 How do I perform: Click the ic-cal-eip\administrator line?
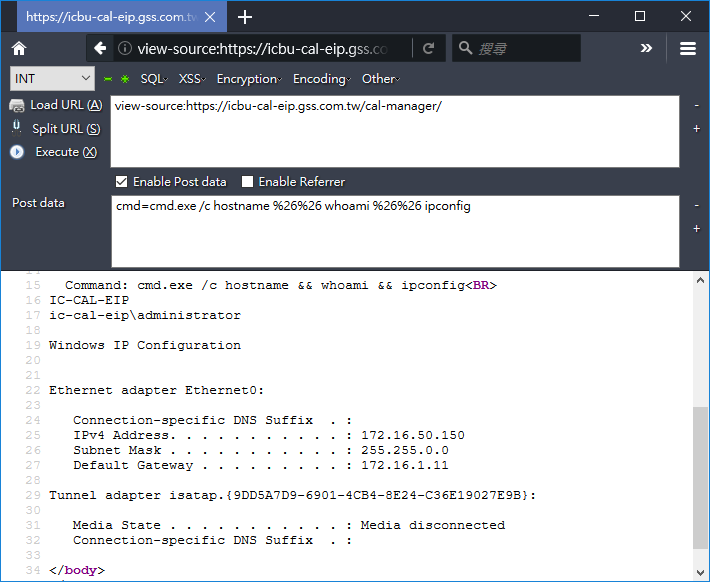[145, 315]
